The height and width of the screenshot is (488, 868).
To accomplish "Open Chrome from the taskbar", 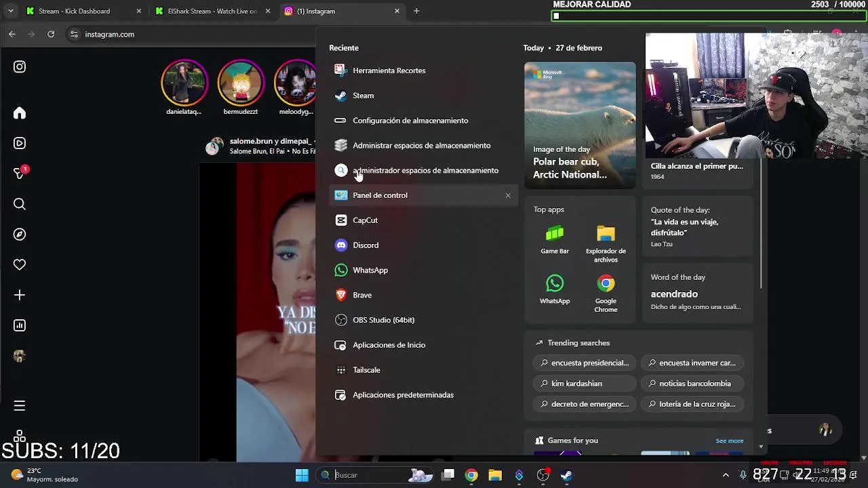I will 471,475.
